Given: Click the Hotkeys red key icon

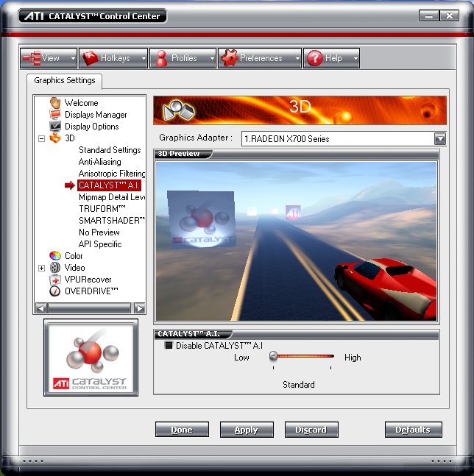Looking at the screenshot, I should 91,58.
